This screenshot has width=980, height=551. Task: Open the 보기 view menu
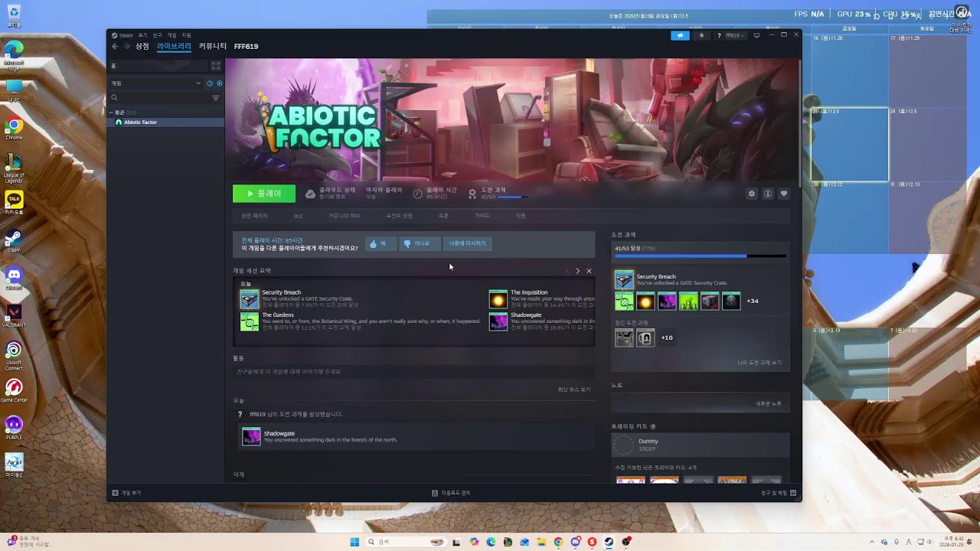click(x=142, y=35)
